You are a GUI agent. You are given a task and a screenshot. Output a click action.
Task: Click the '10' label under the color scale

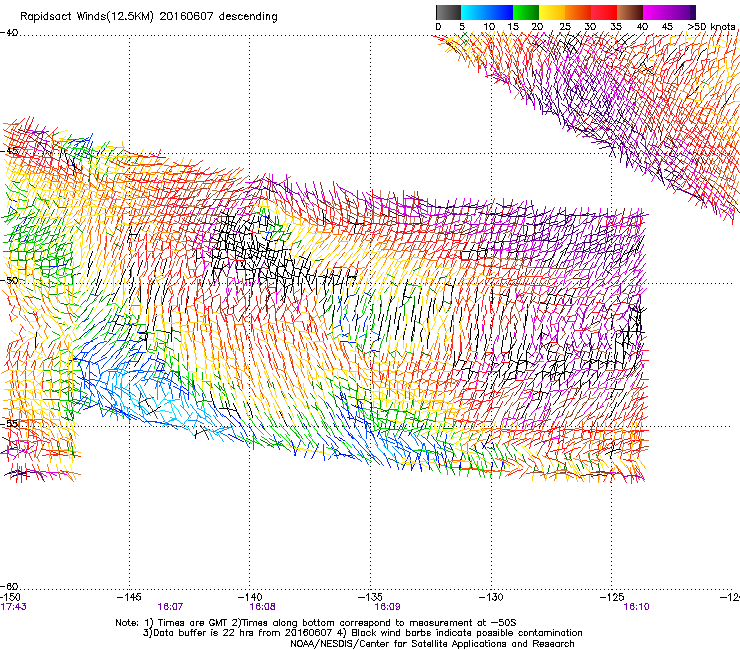(x=489, y=27)
